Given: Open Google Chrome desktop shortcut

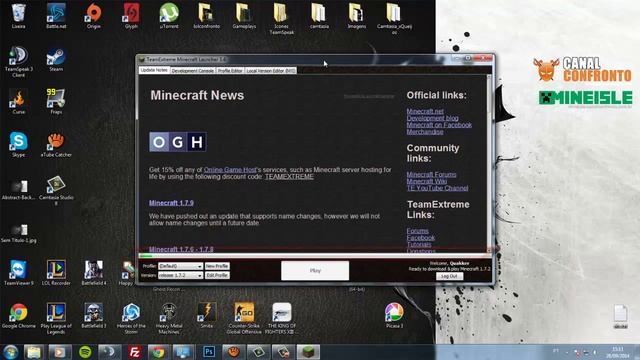Looking at the screenshot, I should pos(18,316).
